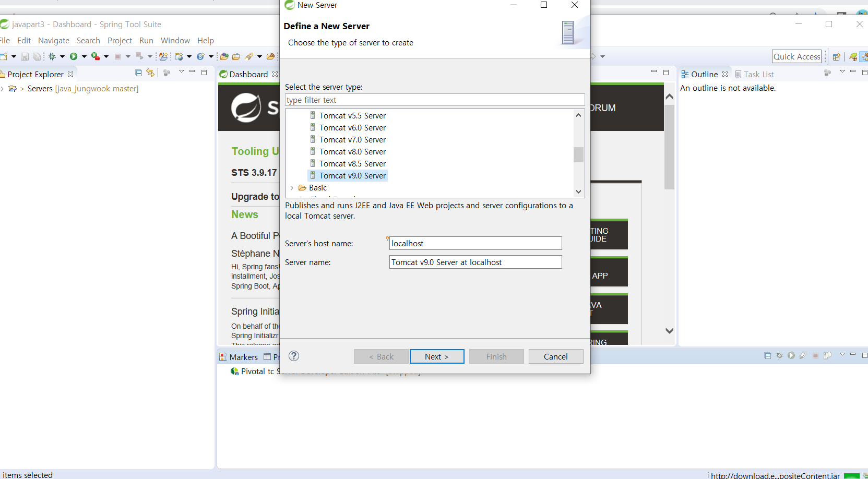Click the Search flashlight toolbar icon
Viewport: 868px width, 479px height.
(249, 56)
